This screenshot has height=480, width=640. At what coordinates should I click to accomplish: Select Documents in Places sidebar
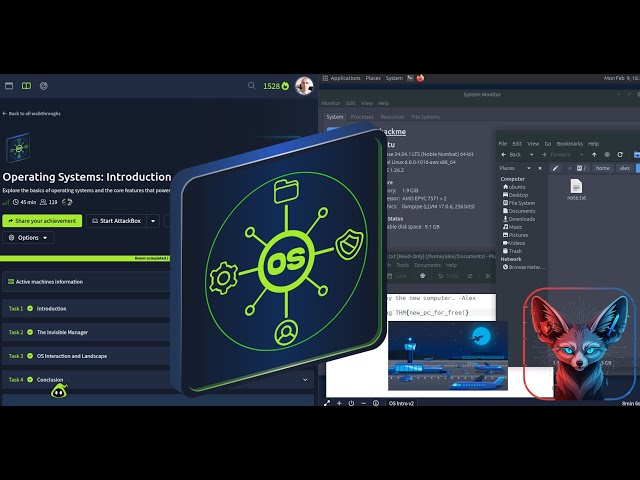(x=519, y=211)
